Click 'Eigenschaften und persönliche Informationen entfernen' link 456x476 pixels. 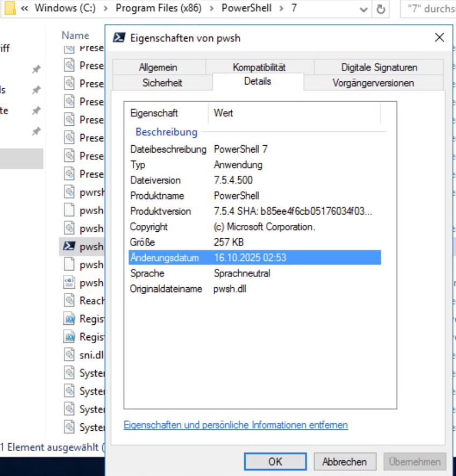[x=236, y=425]
